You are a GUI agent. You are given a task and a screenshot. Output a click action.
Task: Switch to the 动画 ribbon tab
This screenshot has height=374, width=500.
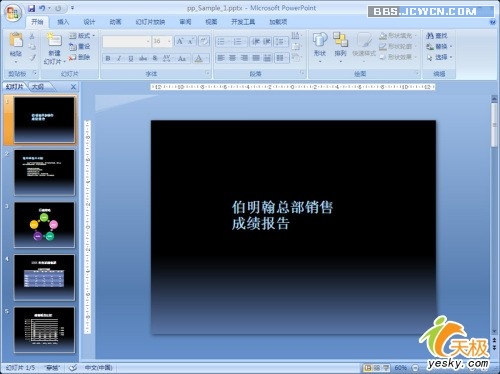tap(115, 22)
